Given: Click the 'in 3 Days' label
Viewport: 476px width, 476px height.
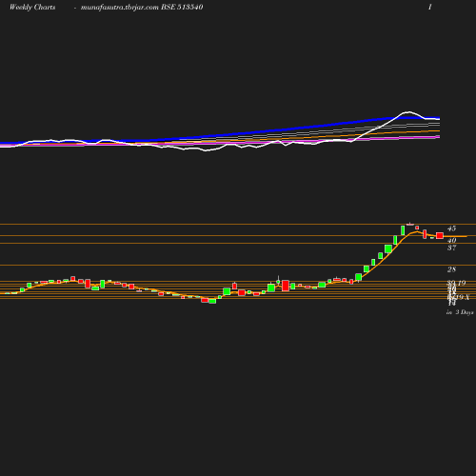Looking at the screenshot, I should (460, 312).
